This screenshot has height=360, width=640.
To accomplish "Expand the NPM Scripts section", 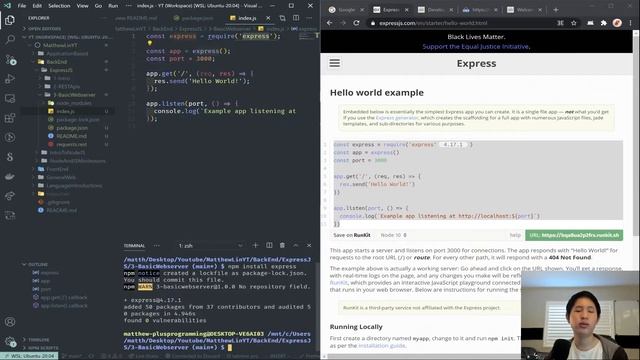I will (43, 348).
